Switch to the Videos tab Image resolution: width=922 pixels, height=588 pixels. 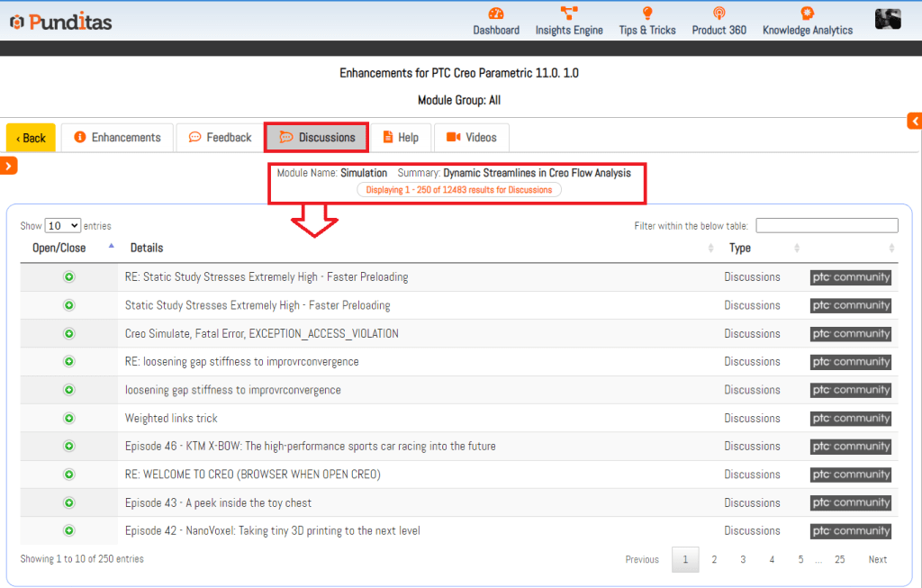tap(472, 138)
